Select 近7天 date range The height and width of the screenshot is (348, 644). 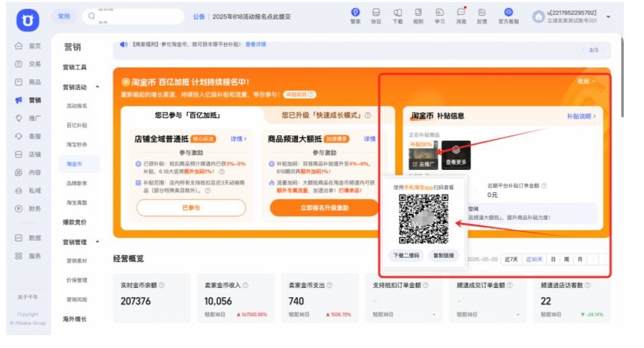coord(511,259)
